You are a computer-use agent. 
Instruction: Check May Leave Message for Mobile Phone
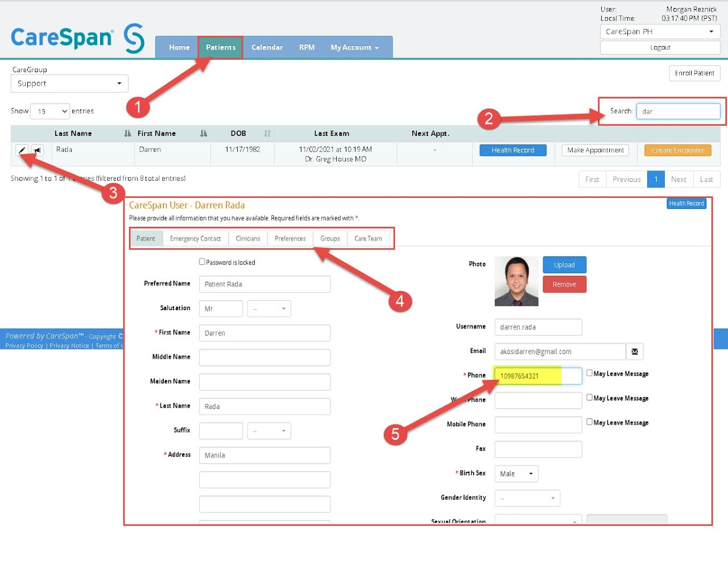590,422
